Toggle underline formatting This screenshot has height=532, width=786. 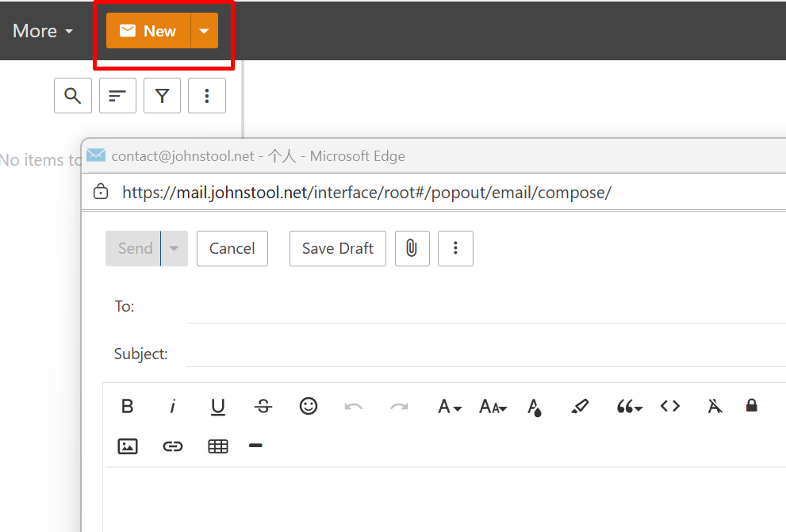click(218, 407)
